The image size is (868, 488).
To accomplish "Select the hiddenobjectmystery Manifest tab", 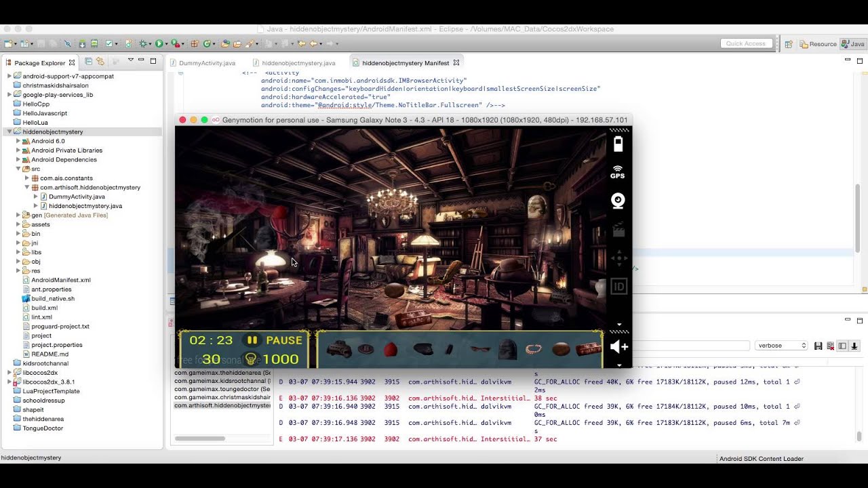I will pos(406,63).
